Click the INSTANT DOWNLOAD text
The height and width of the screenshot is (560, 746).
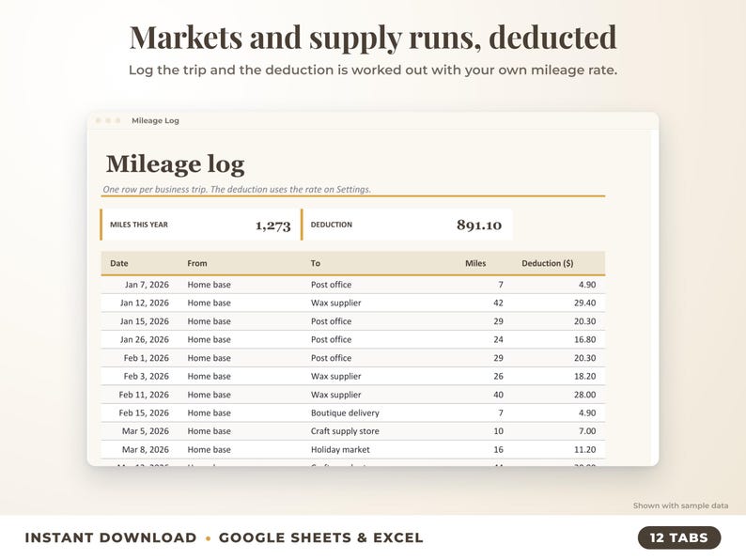110,537
